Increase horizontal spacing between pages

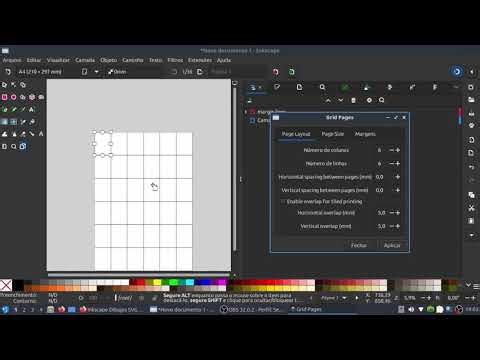(398, 177)
